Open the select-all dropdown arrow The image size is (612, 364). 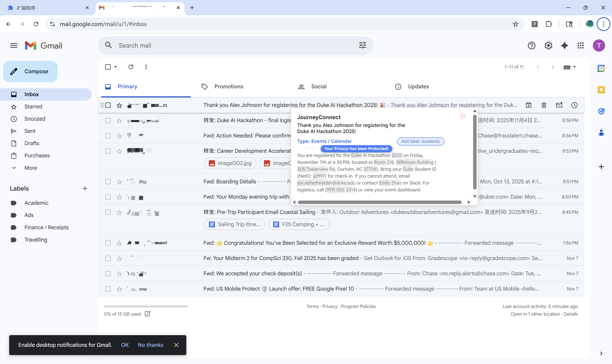click(116, 67)
